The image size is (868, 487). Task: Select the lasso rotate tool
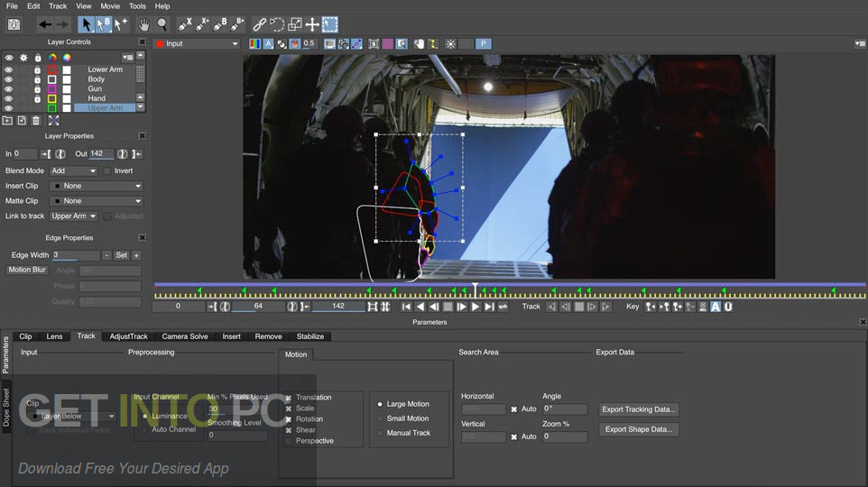pos(277,24)
